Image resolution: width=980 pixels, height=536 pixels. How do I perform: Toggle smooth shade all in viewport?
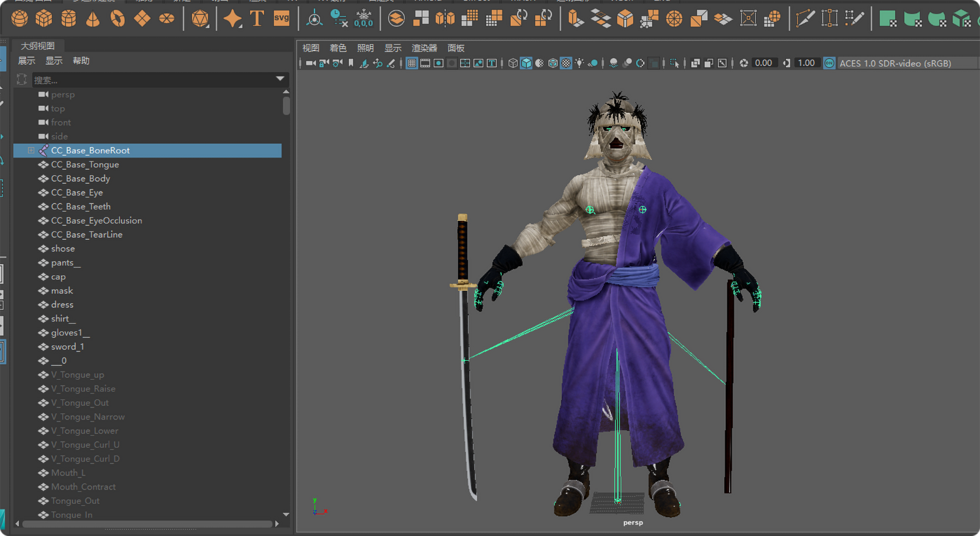(x=526, y=63)
